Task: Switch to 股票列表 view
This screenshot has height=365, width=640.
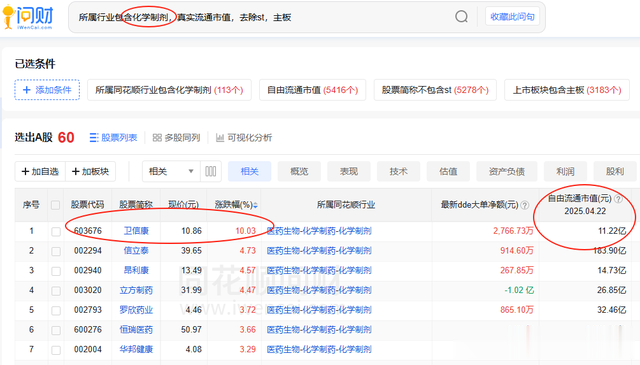Action: [x=113, y=138]
